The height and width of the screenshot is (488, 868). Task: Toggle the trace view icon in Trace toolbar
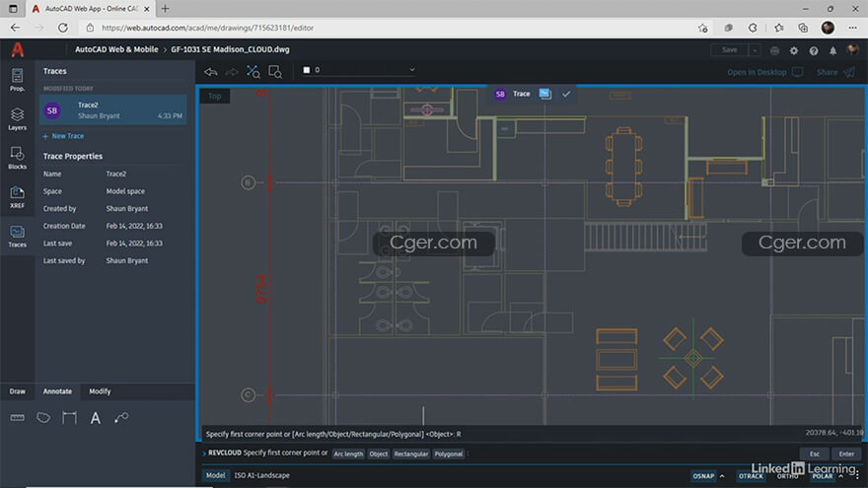pos(545,94)
